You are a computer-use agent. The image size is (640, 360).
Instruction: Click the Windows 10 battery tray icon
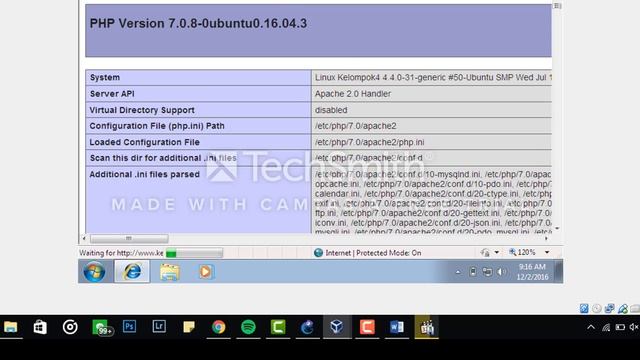pyautogui.click(x=620, y=327)
